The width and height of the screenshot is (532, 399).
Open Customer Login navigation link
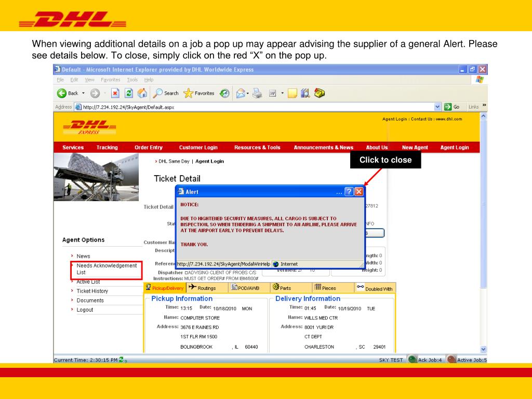pyautogui.click(x=198, y=147)
